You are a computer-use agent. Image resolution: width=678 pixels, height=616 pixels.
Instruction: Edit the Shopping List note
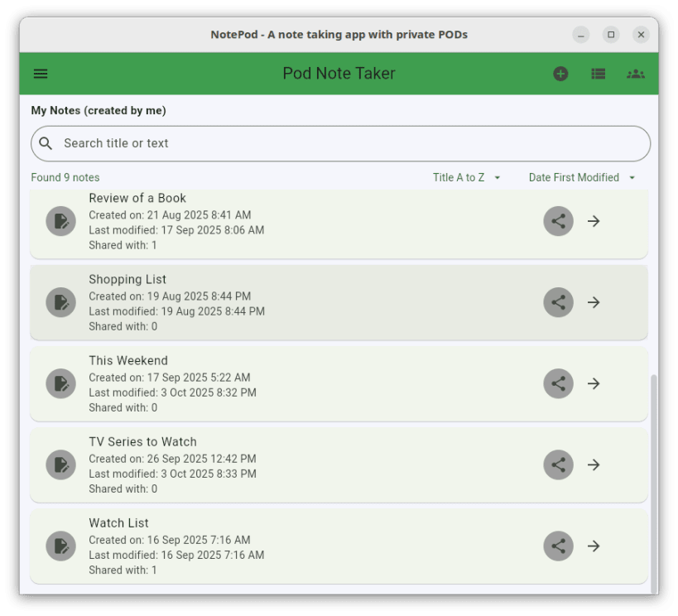click(x=61, y=302)
